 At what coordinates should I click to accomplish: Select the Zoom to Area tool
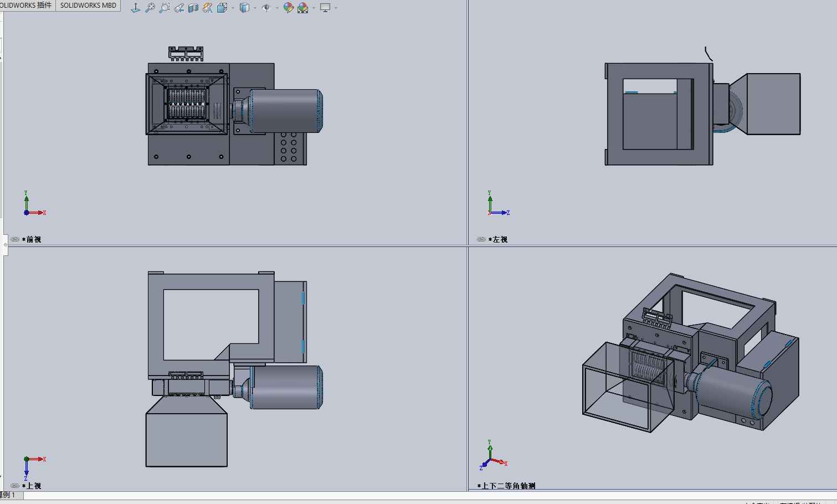165,8
